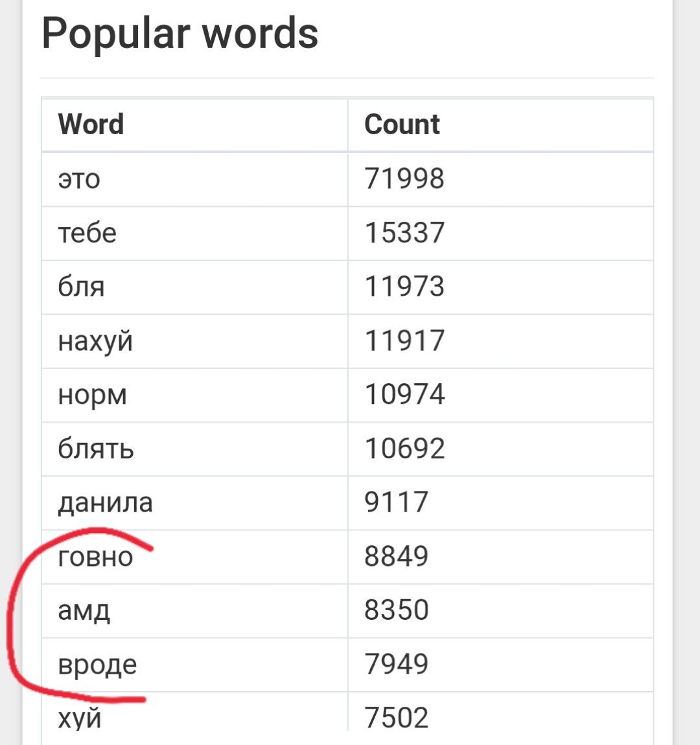Select the count cell showing 7502
The image size is (700, 745).
396,717
